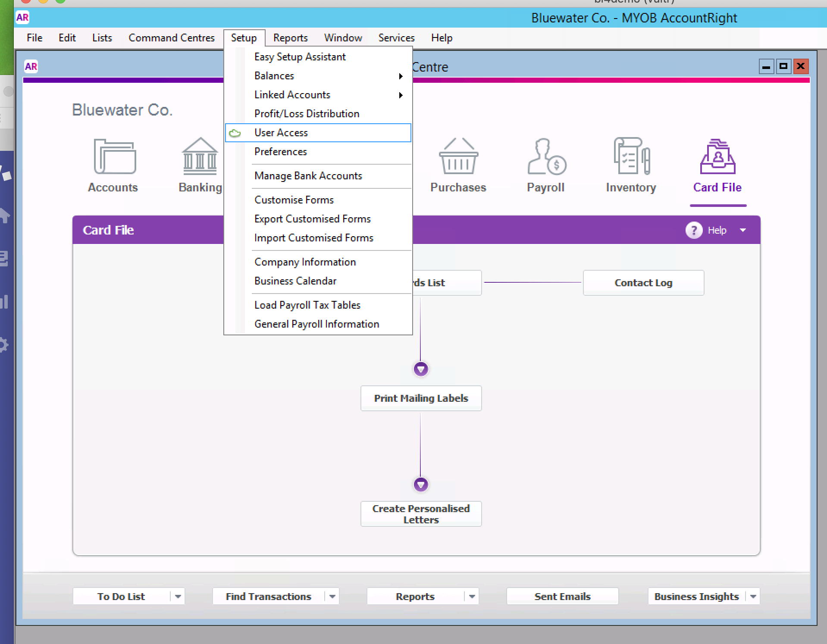Expand the Linked Accounts submenu
This screenshot has height=644, width=827.
pyautogui.click(x=318, y=95)
